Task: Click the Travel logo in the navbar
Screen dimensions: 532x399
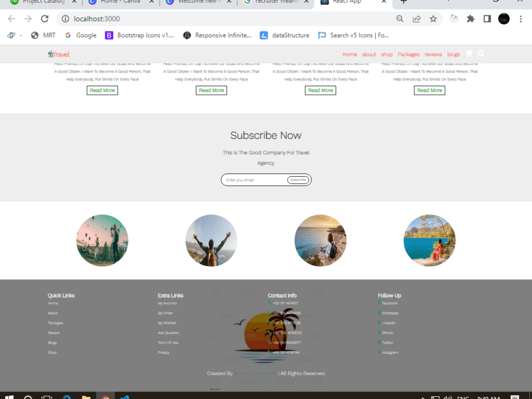Action: pyautogui.click(x=59, y=54)
